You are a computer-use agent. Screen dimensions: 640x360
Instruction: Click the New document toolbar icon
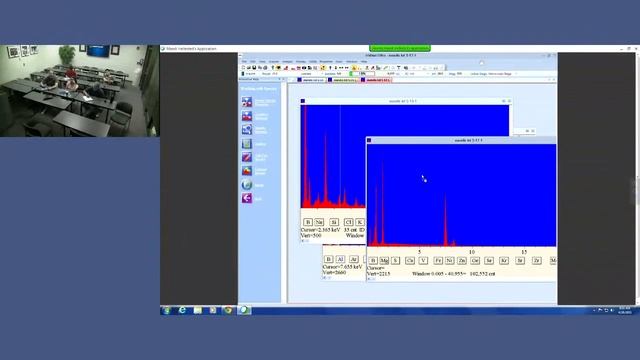(243, 68)
